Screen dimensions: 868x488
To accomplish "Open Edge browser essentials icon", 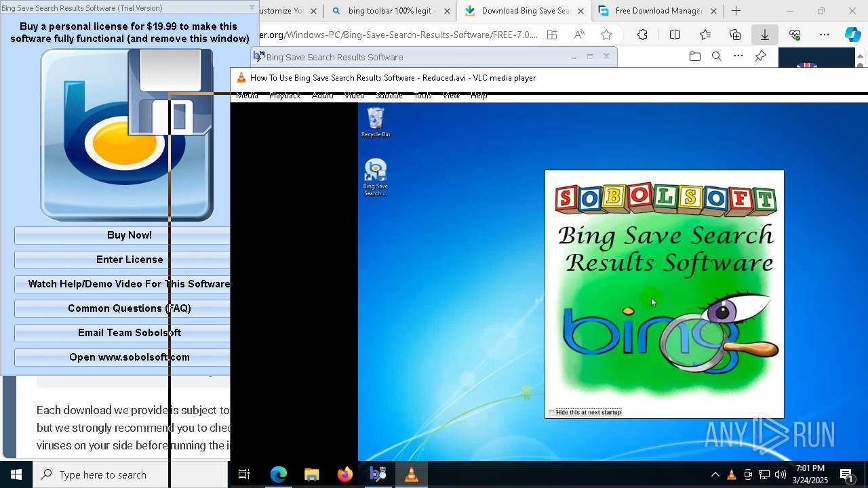I will (x=795, y=35).
